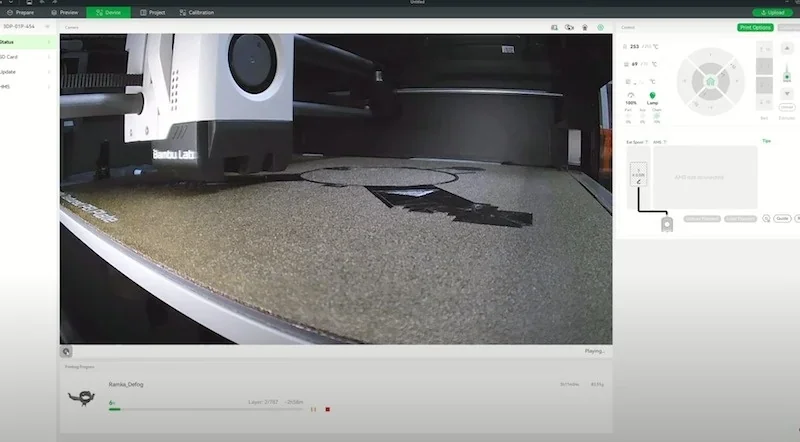This screenshot has height=442, width=800.
Task: Lower bed by 1 button
Action: click(x=764, y=85)
